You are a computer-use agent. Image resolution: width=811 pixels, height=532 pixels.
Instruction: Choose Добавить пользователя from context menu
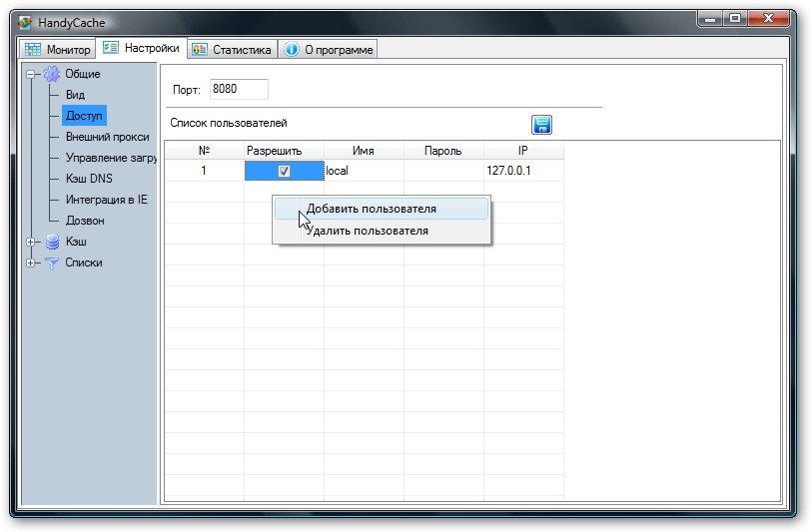pos(371,209)
